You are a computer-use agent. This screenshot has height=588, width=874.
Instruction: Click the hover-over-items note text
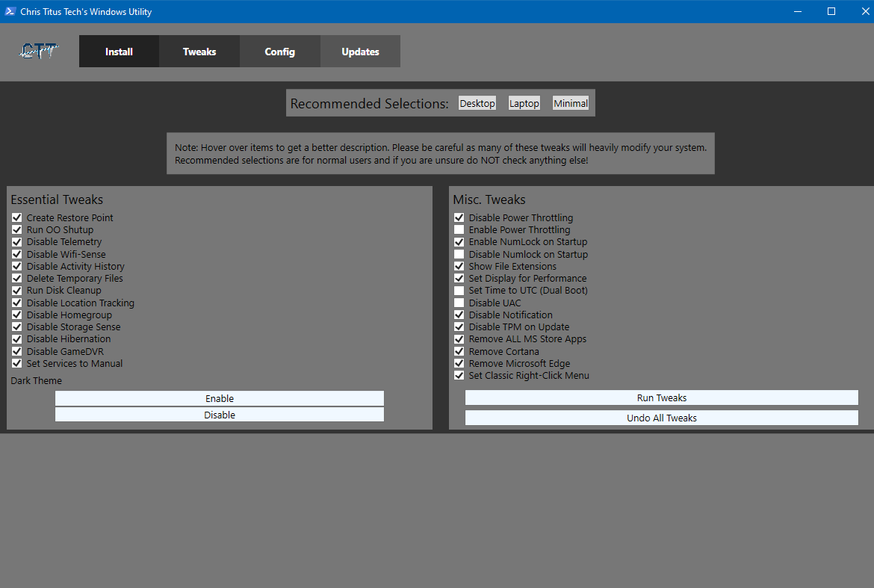coord(440,154)
